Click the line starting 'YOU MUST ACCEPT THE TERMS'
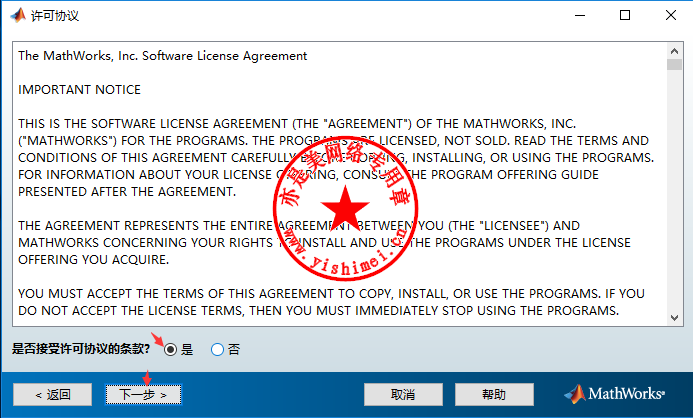Screen dimensions: 693x418 (331, 294)
